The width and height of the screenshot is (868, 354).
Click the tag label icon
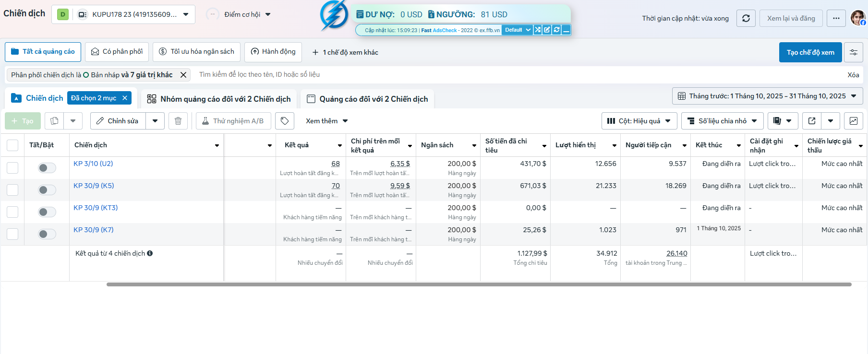285,121
